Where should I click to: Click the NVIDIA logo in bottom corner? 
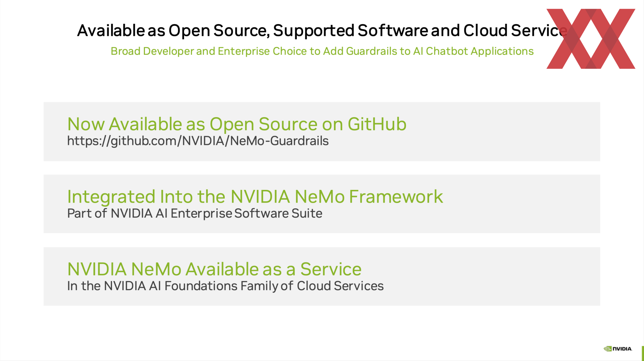pos(618,349)
